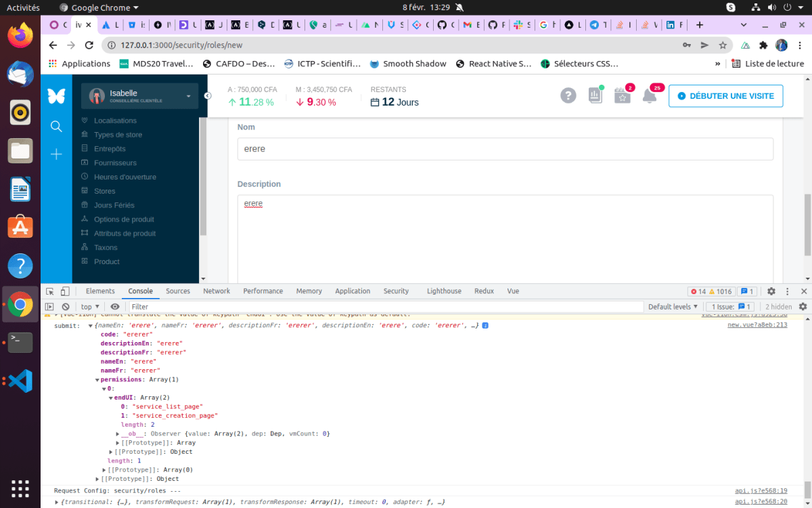This screenshot has height=508, width=812.
Task: Reload the page in Chrome
Action: click(x=89, y=45)
